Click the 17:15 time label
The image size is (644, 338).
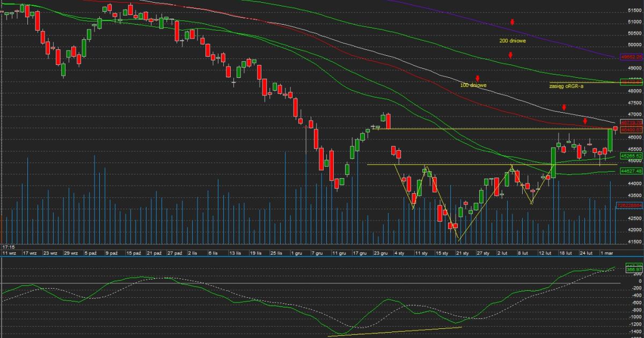pos(9,247)
